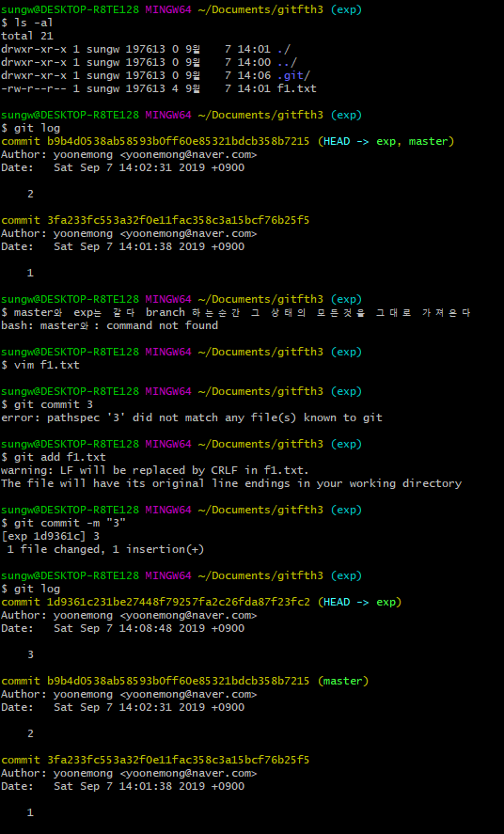The image size is (504, 834).
Task: Click the "-rw-r--r--" permission string
Action: coord(34,88)
